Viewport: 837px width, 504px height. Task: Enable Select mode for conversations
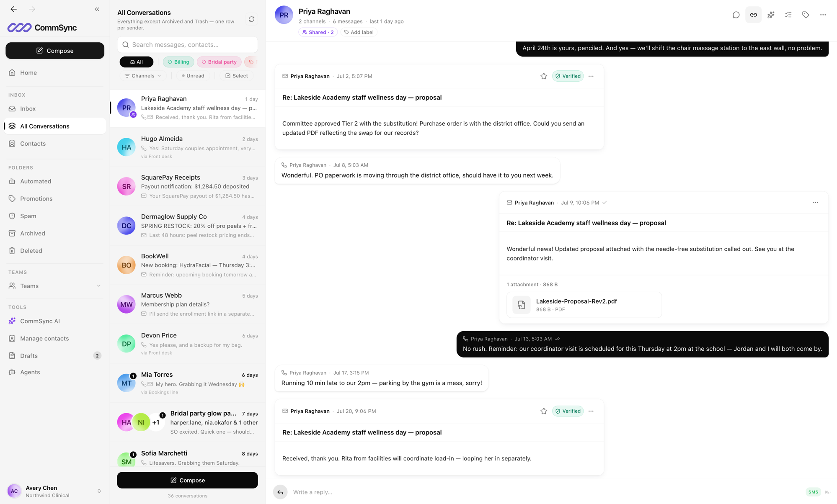coord(237,76)
